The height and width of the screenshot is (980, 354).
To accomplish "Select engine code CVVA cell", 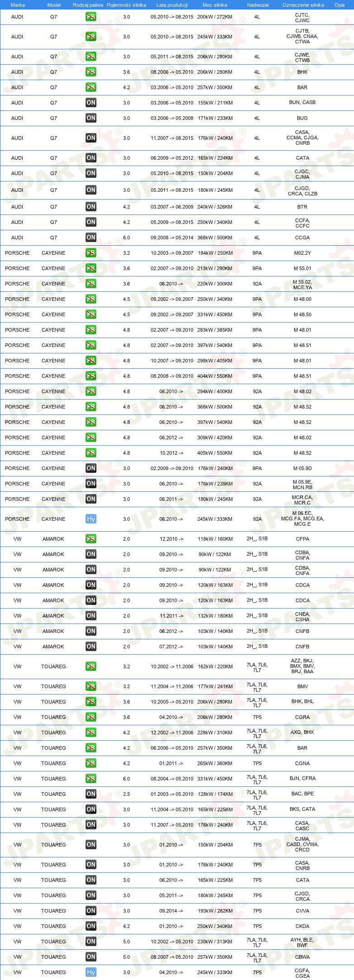I will tap(302, 911).
